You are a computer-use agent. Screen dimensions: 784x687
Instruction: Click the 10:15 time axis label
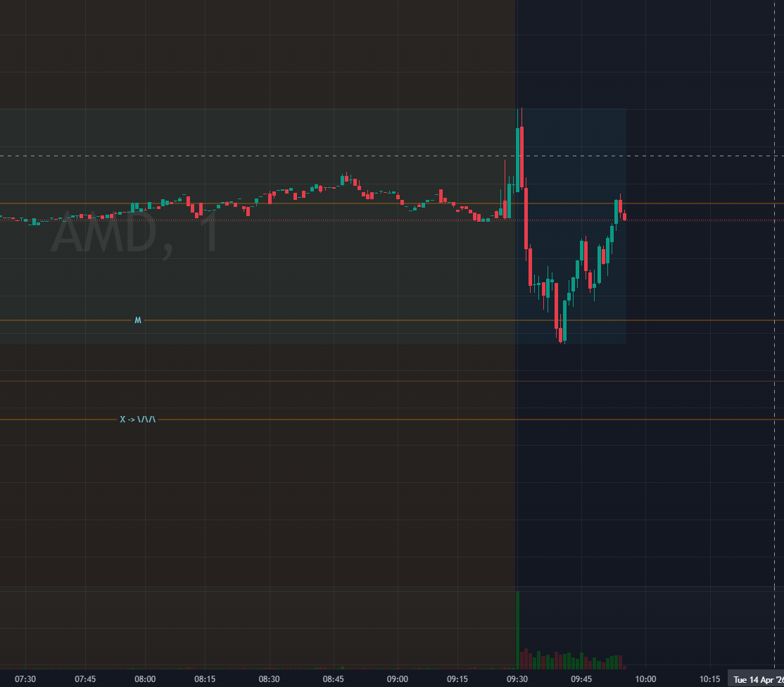click(710, 679)
